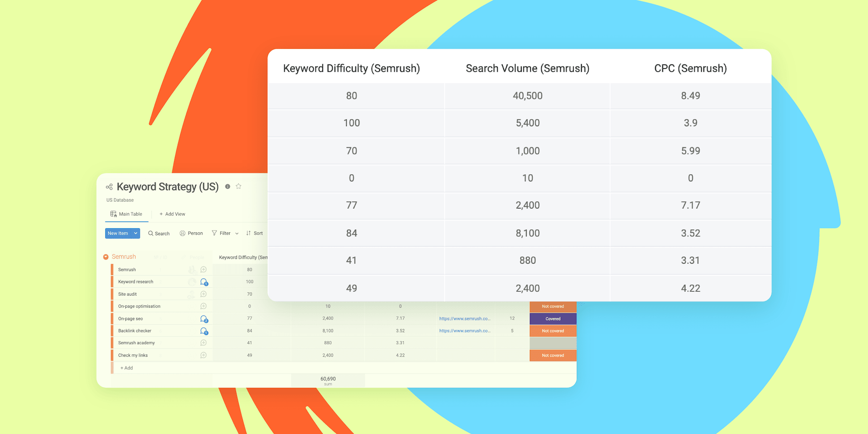868x434 pixels.
Task: Open the board info icon
Action: click(227, 186)
